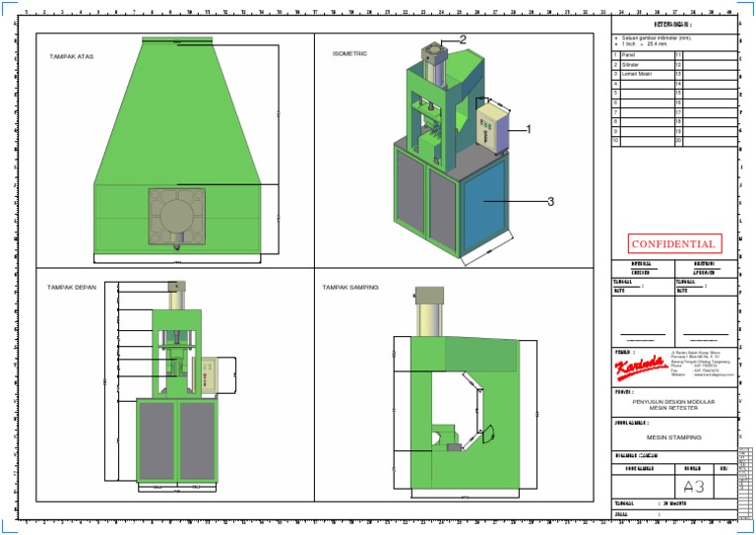Click balloon number 2 in the isometric view
The height and width of the screenshot is (535, 756).
463,39
